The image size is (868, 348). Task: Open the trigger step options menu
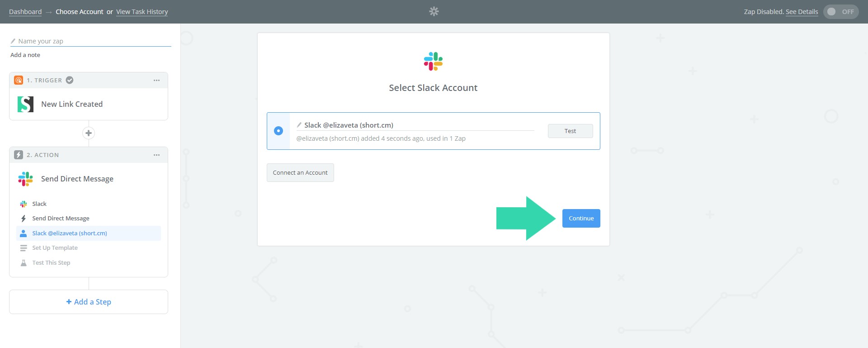[x=156, y=80]
